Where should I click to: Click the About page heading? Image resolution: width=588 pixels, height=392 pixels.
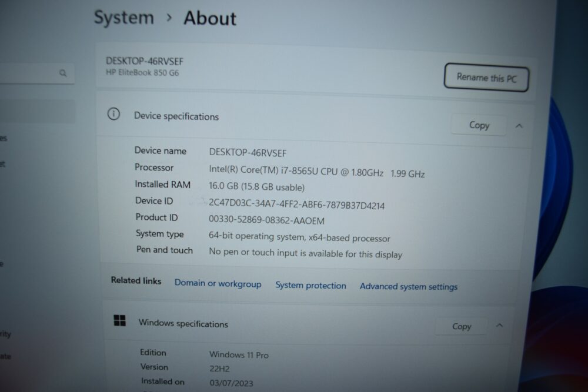[210, 18]
